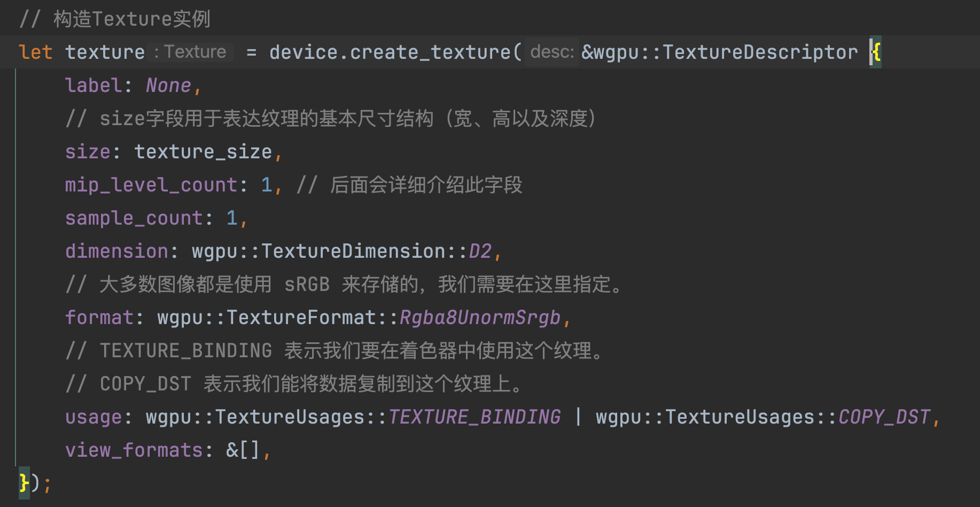Image resolution: width=980 pixels, height=507 pixels.
Task: Click the 'texture' variable name
Action: [x=105, y=52]
